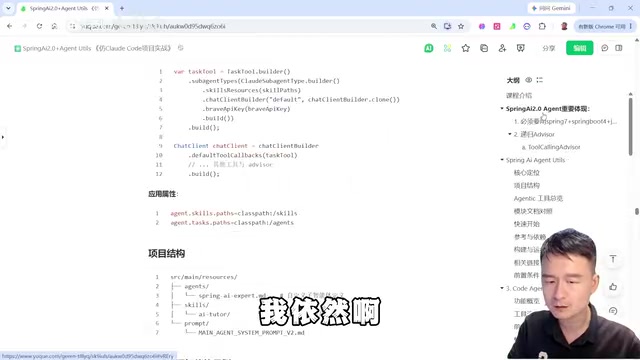Viewport: 640px width, 360px height.
Task: Click the share button
Action: coord(549,48)
